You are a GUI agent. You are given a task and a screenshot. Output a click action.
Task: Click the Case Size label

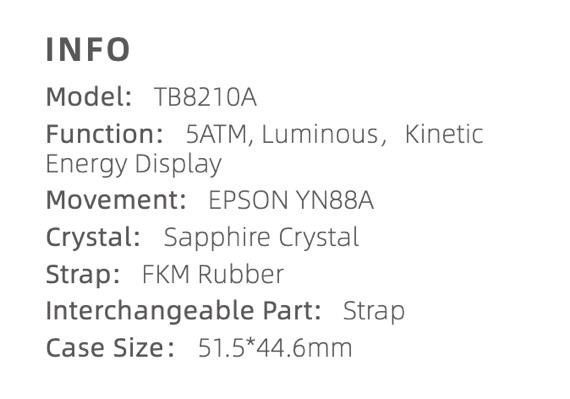[x=110, y=348]
